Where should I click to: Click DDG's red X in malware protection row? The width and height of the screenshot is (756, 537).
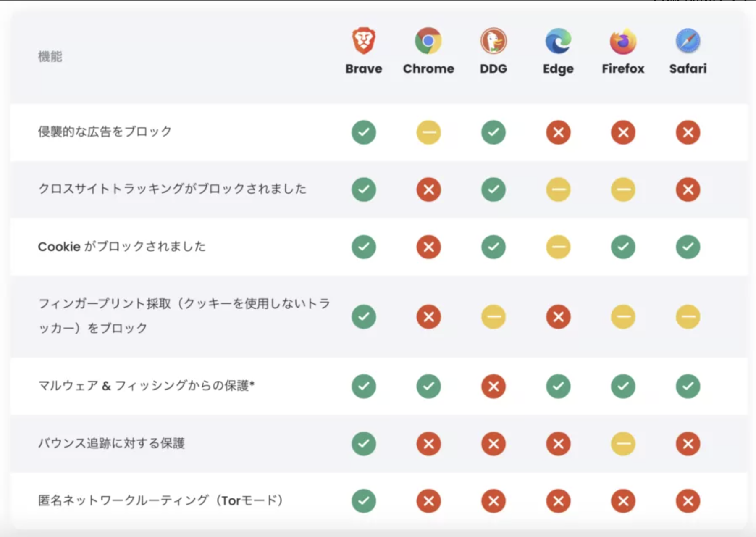tap(493, 386)
